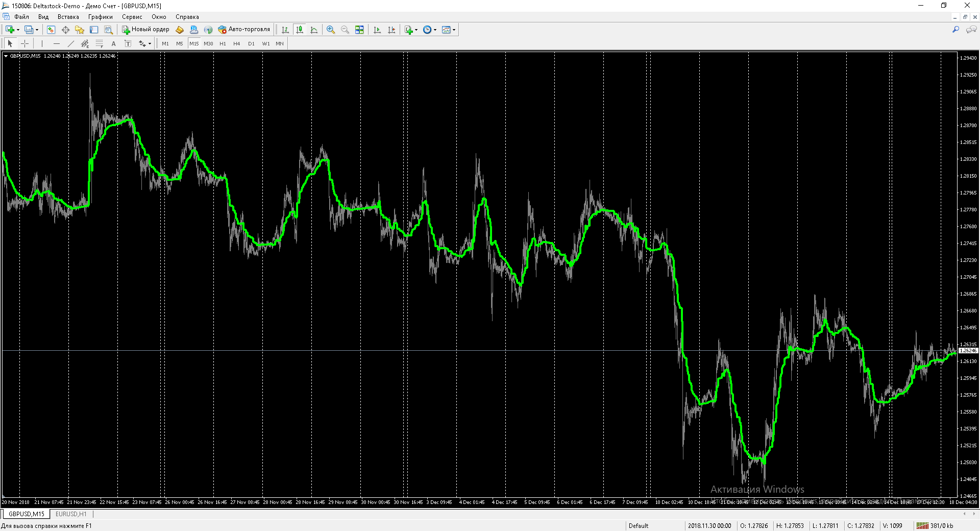The height and width of the screenshot is (531, 980).
Task: Expand the arrows objects dropdown
Action: 149,44
